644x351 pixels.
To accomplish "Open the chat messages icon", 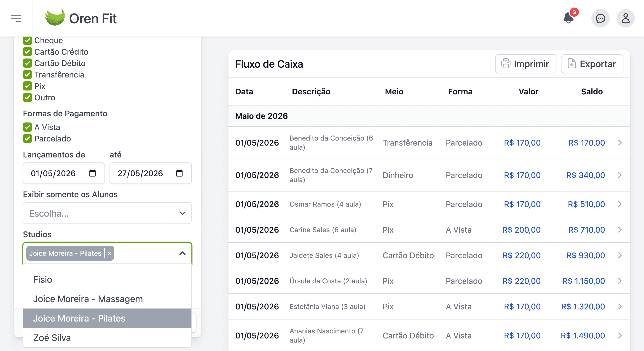I will click(x=600, y=18).
